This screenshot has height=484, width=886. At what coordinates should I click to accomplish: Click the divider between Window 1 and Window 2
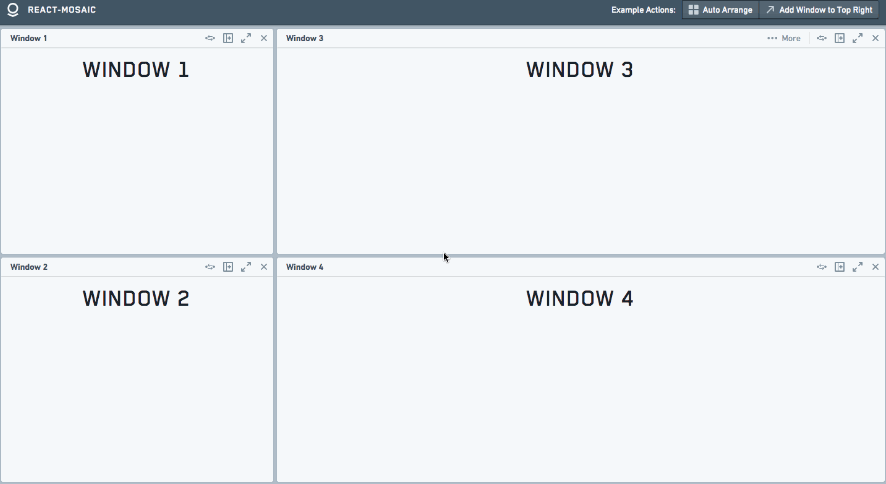137,256
